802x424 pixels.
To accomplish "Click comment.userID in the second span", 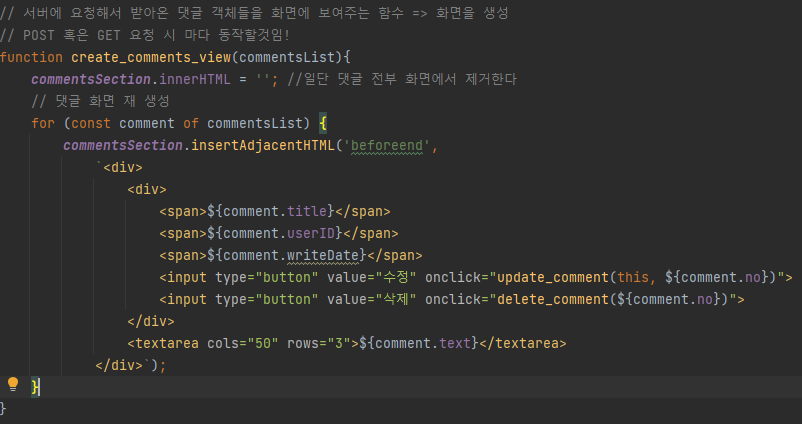I will point(279,233).
